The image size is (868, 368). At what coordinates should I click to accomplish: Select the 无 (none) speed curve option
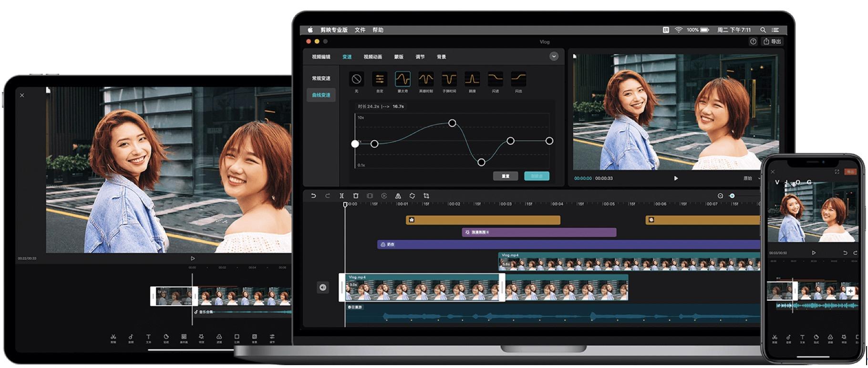click(x=356, y=79)
